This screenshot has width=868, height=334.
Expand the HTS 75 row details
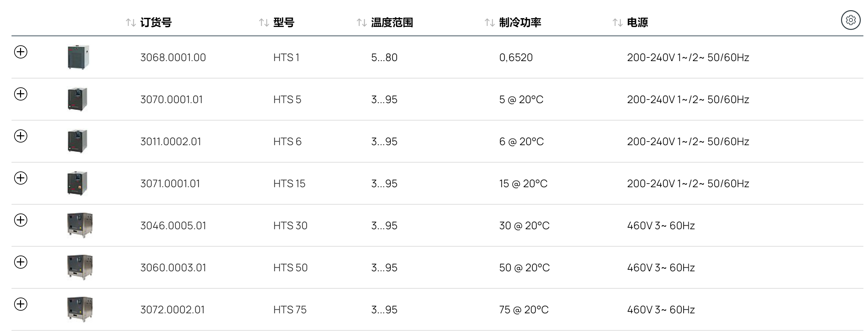coord(21,304)
